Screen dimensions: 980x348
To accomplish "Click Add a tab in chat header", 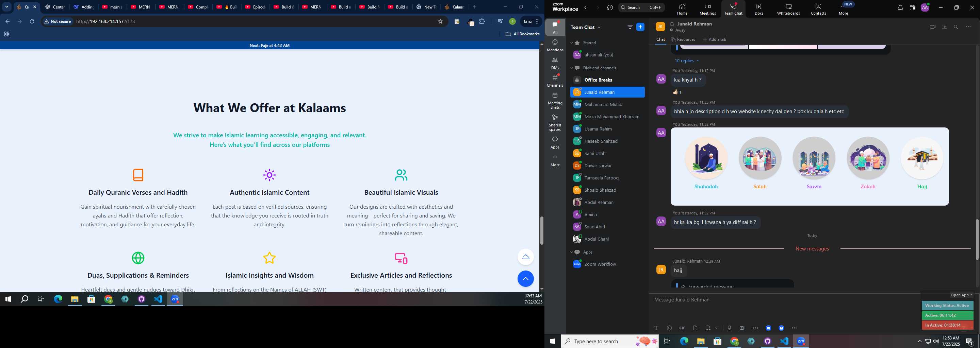I will (715, 39).
